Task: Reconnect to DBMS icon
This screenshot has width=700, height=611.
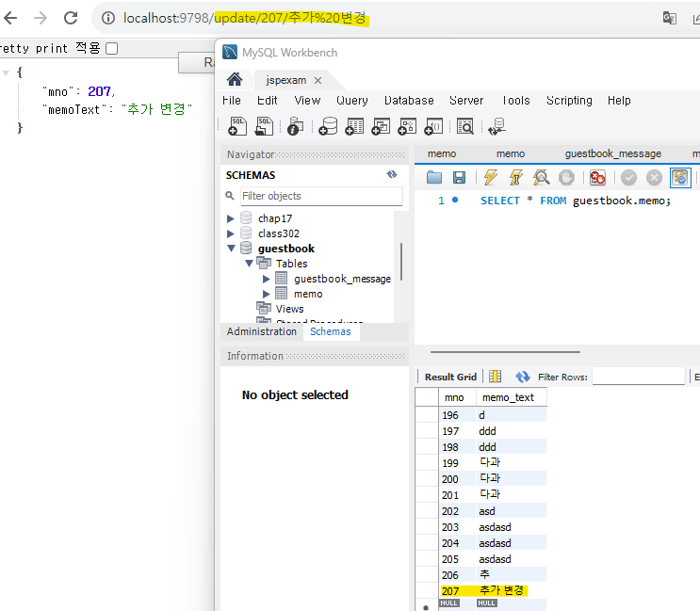Action: [497, 126]
